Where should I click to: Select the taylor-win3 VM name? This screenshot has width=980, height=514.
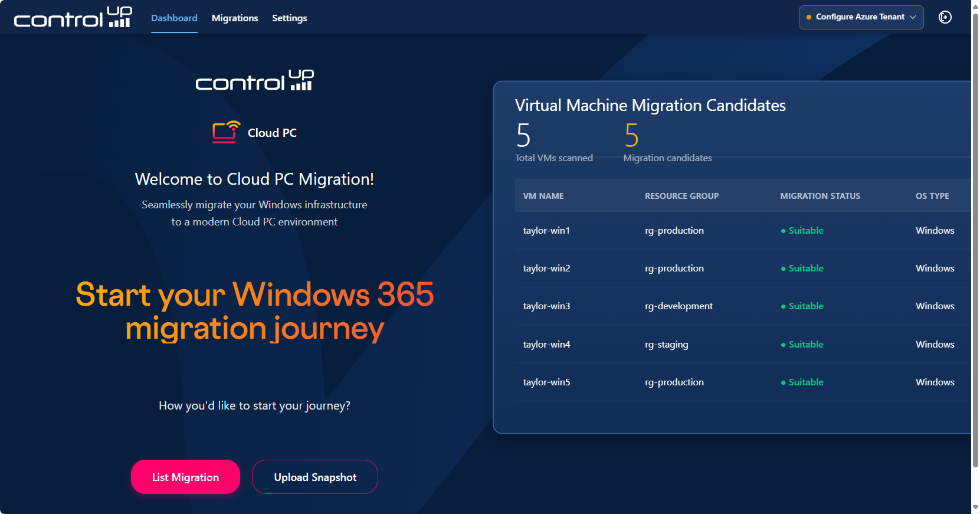(x=546, y=306)
